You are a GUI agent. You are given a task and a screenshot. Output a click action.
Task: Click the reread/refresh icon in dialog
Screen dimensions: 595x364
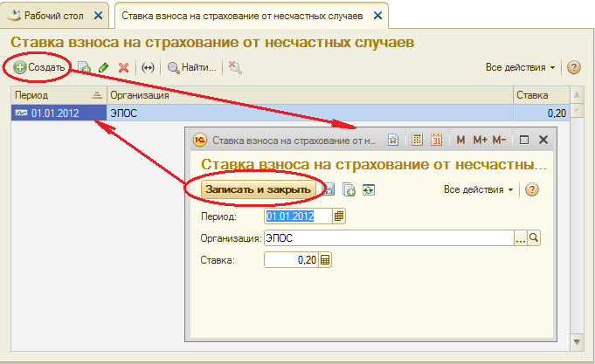(x=369, y=189)
